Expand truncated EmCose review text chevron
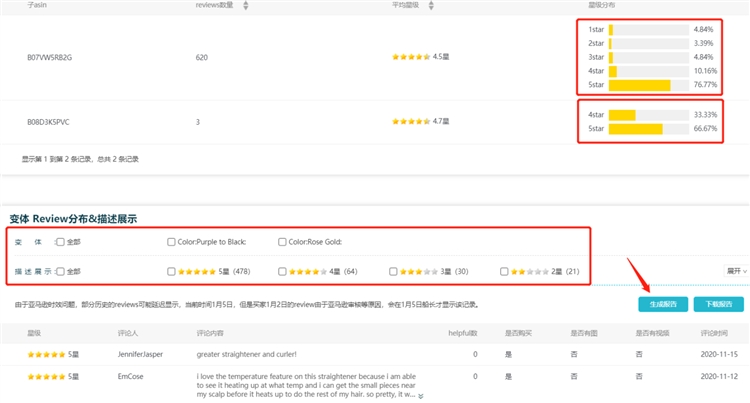 point(420,396)
